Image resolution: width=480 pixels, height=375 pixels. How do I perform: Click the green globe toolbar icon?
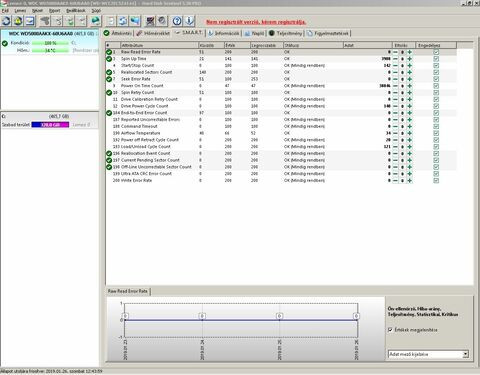pyautogui.click(x=95, y=21)
